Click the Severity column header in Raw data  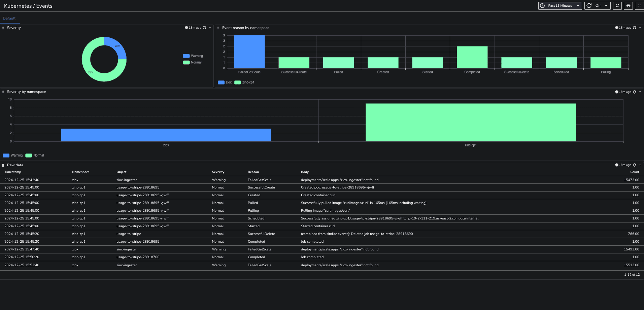pos(218,172)
